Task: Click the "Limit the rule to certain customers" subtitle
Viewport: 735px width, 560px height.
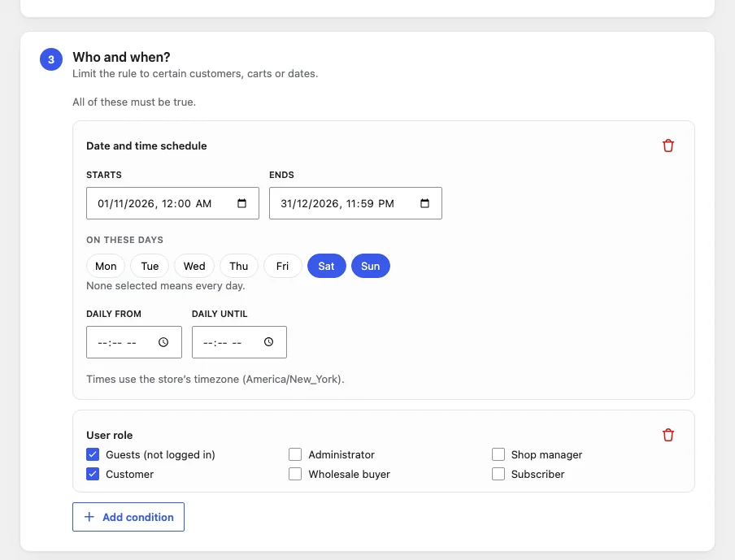Action: click(x=195, y=74)
